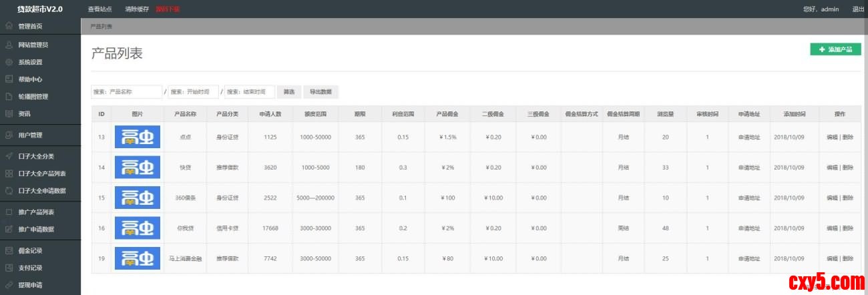Click the thumbnail image for product 快贷
The width and height of the screenshot is (868, 295).
click(x=138, y=168)
